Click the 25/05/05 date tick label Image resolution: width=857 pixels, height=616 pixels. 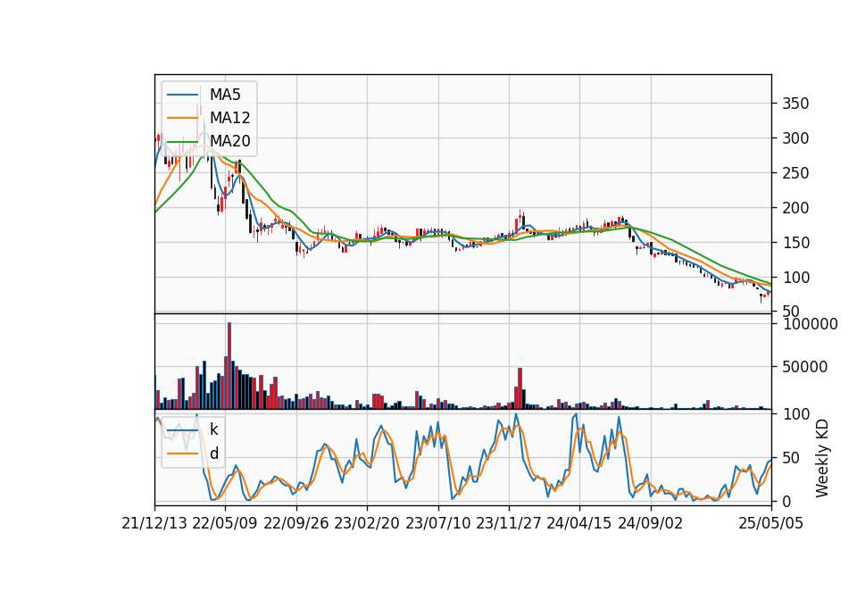pyautogui.click(x=771, y=523)
